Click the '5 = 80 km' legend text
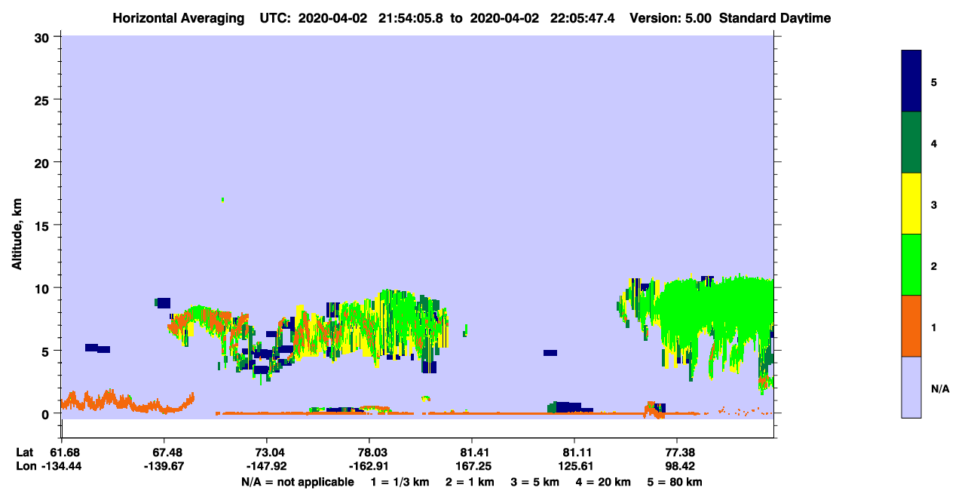Viewport: 980px width, 503px height. (x=675, y=482)
